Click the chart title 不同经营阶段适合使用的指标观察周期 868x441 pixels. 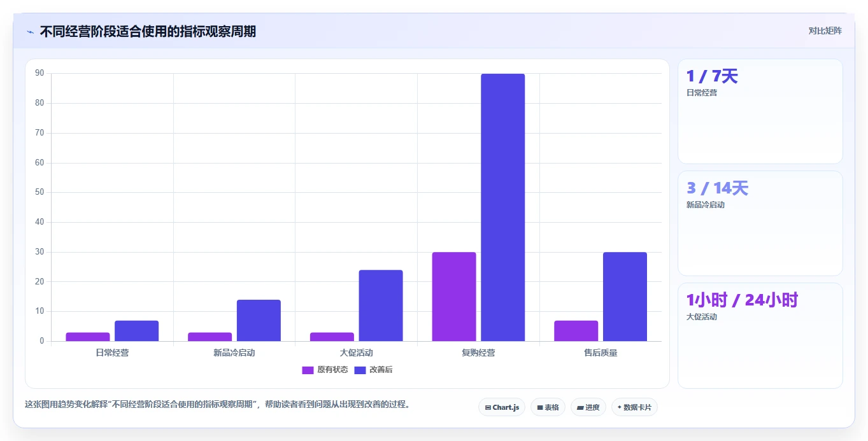click(148, 31)
